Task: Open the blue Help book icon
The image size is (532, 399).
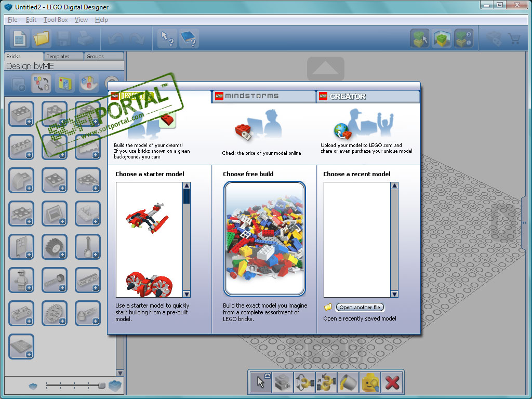Action: (x=189, y=38)
